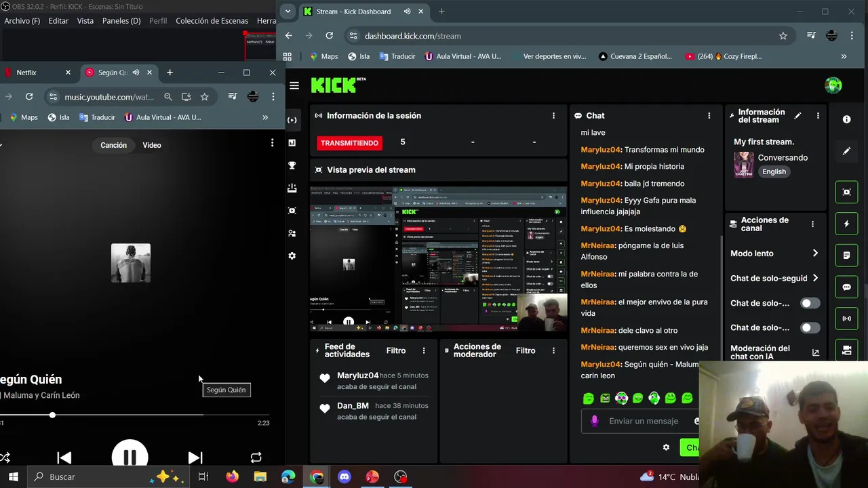Image resolution: width=868 pixels, height=488 pixels.
Task: Filter the Acciones de moderador panel
Action: pos(526,350)
